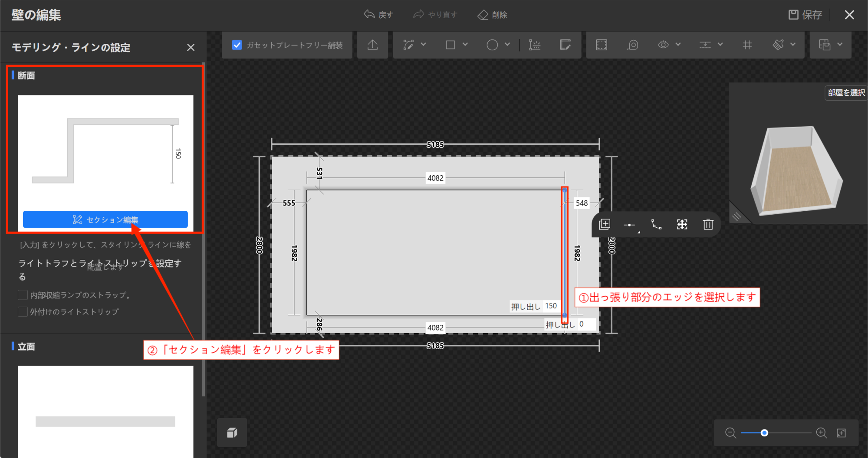
Task: Expand the polyline tool dropdown arrow
Action: click(424, 44)
